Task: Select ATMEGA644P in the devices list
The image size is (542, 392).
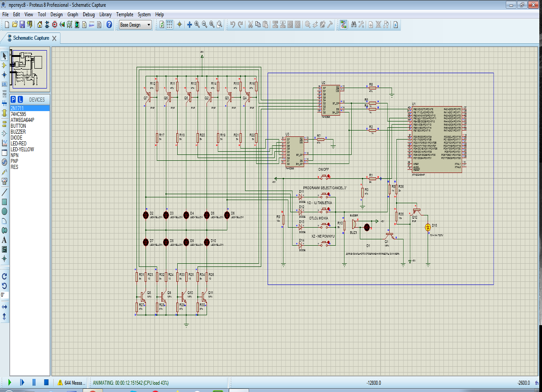Action: (x=23, y=120)
